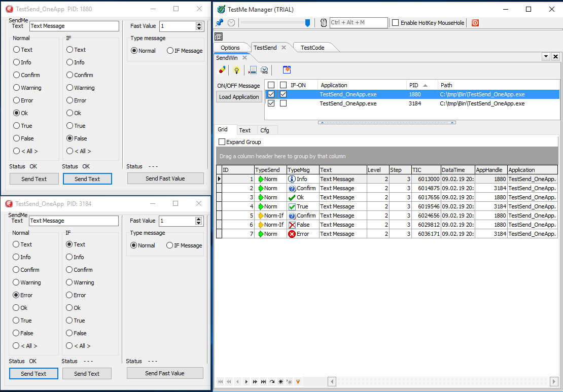This screenshot has height=392, width=563.
Task: Open the SendWin panel dropdown arrow
Action: coord(546,57)
